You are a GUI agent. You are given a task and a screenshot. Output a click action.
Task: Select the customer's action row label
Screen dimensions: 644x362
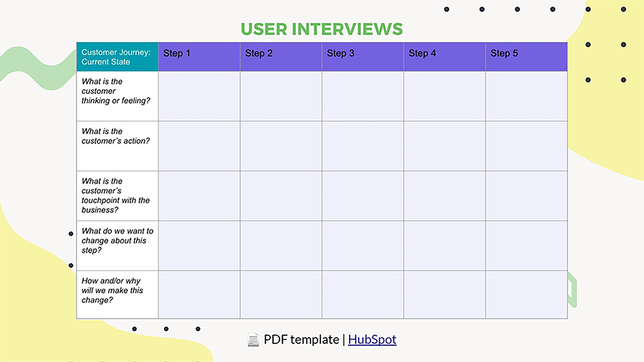click(116, 136)
